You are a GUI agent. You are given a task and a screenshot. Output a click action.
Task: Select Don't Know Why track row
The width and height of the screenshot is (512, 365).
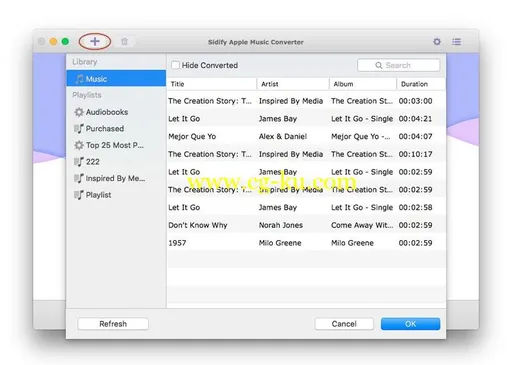point(306,225)
